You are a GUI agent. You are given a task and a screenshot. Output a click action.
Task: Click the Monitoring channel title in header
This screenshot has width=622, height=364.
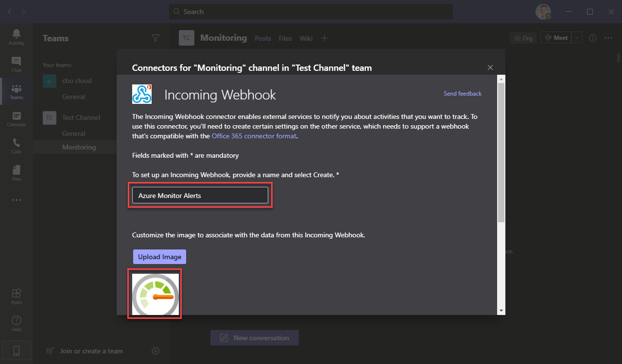pyautogui.click(x=224, y=38)
